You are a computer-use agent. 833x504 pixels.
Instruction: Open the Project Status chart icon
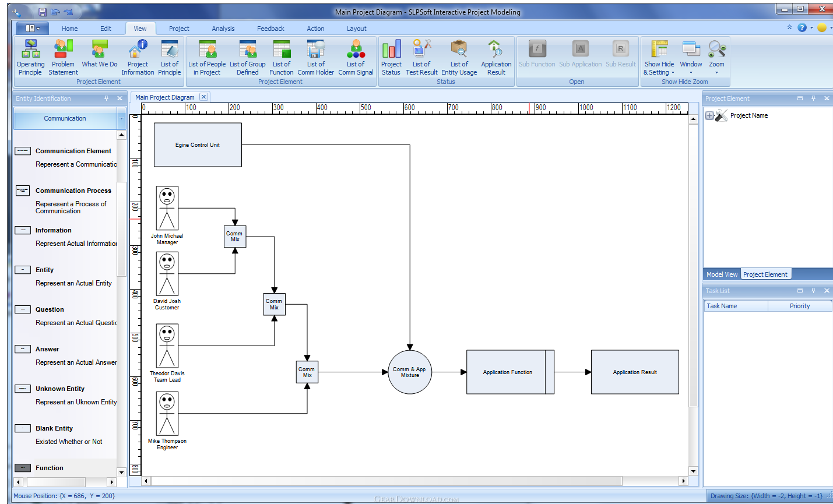click(x=391, y=58)
